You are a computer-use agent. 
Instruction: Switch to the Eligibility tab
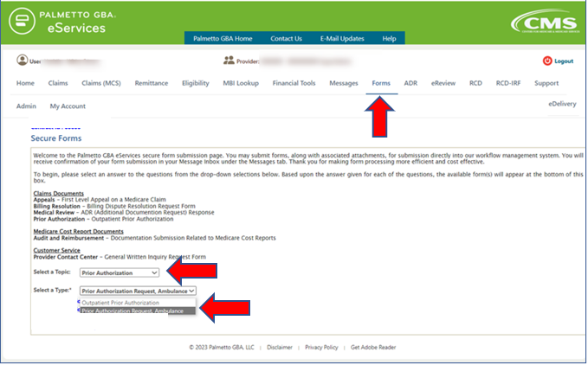[196, 83]
